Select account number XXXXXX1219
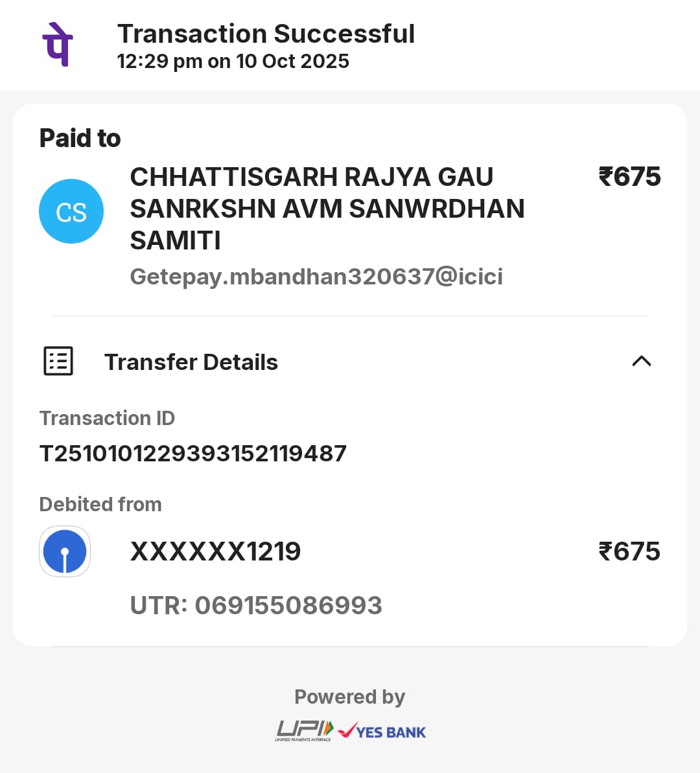The image size is (700, 773). 215,551
